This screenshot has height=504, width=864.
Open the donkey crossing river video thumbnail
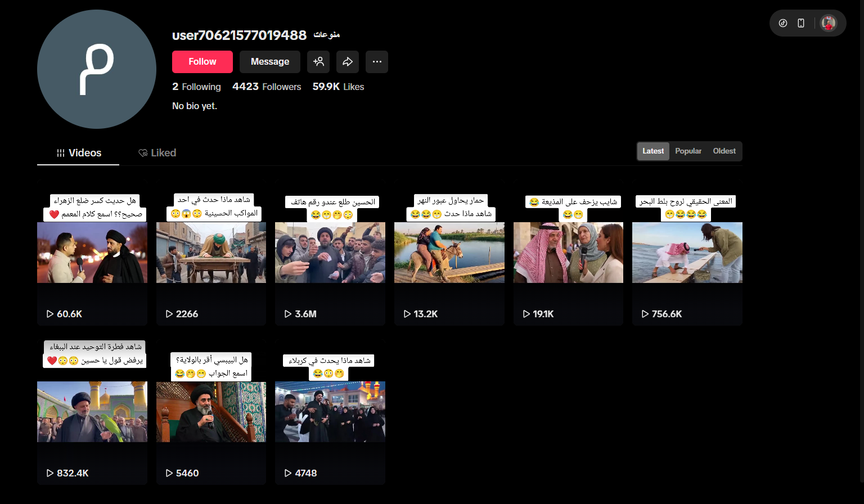(x=449, y=253)
